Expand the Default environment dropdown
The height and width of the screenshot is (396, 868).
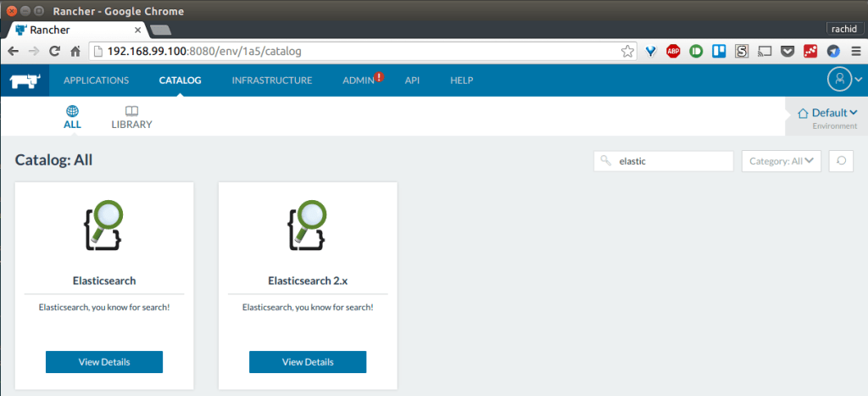(827, 113)
